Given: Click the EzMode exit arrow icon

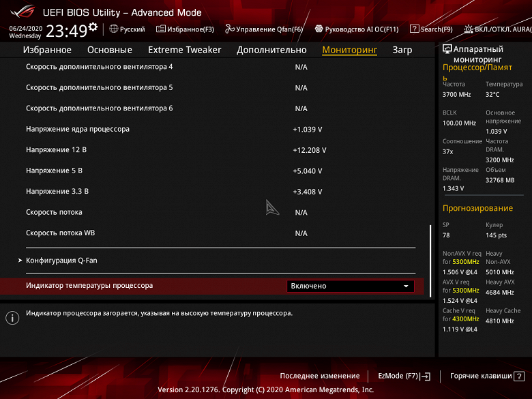Looking at the screenshot, I should click(425, 376).
